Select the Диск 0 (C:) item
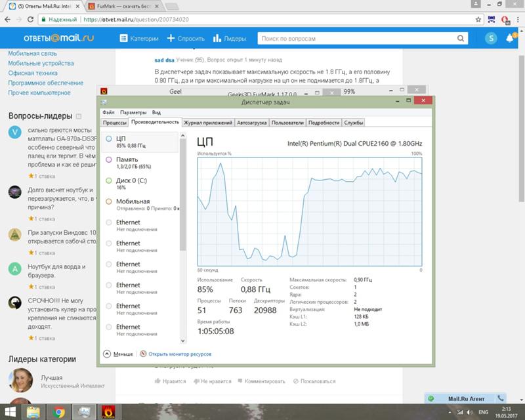Image resolution: width=525 pixels, height=420 pixels. pos(140,184)
